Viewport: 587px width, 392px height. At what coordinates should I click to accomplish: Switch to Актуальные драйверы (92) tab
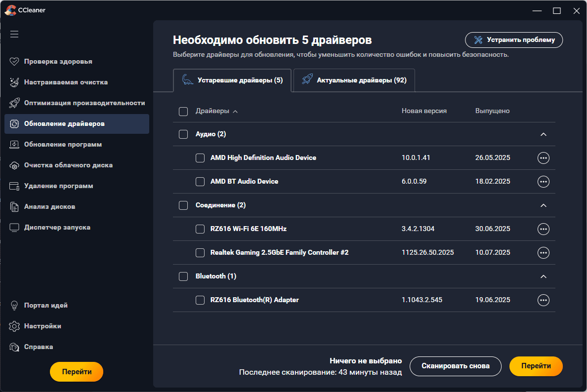click(354, 80)
